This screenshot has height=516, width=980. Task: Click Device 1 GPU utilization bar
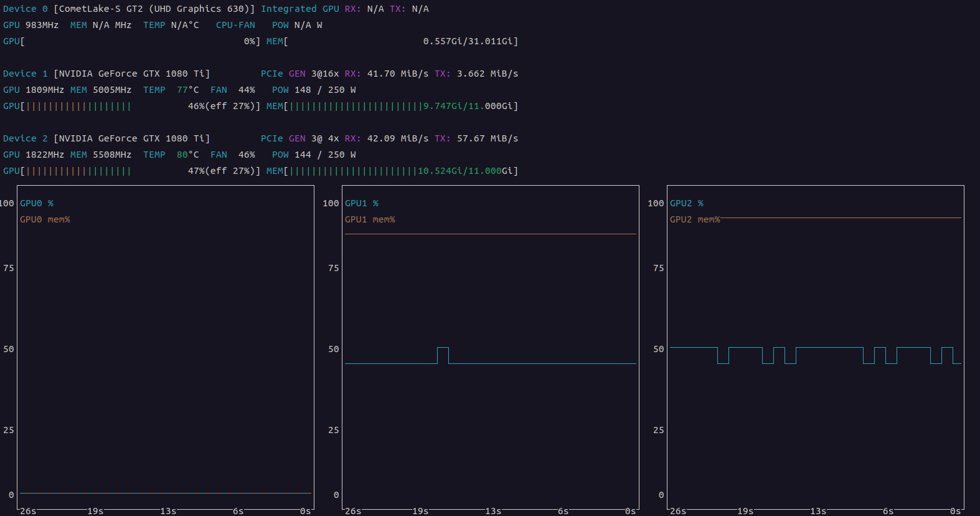131,106
